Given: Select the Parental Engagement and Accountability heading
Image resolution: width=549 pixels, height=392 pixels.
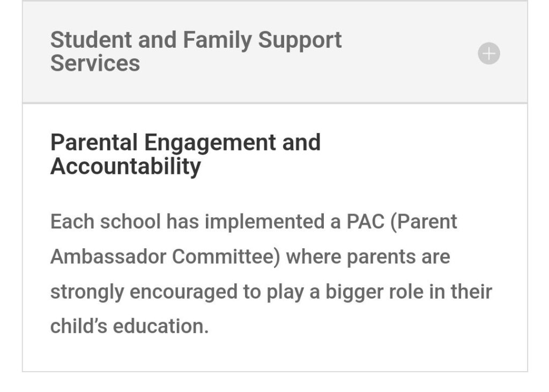Looking at the screenshot, I should [185, 154].
